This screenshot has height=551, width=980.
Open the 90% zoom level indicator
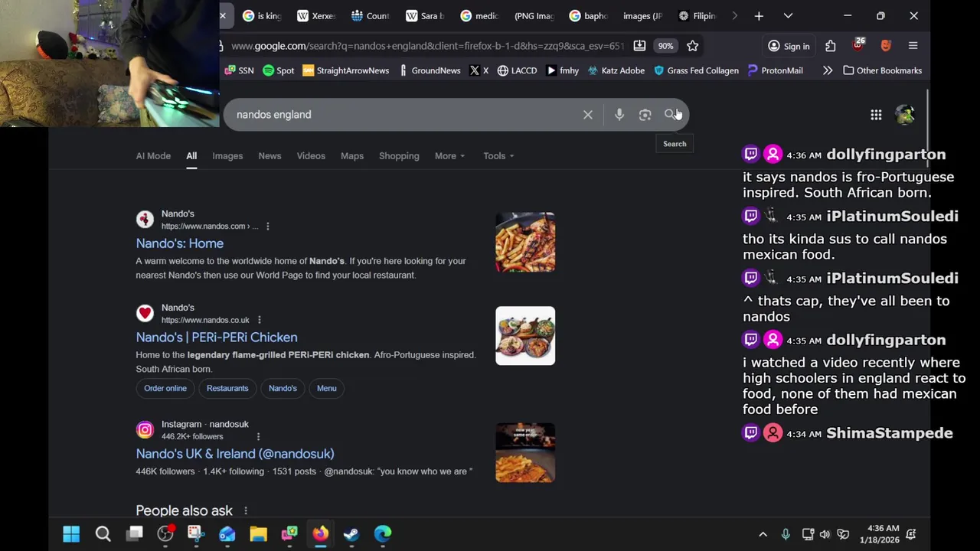pos(665,46)
